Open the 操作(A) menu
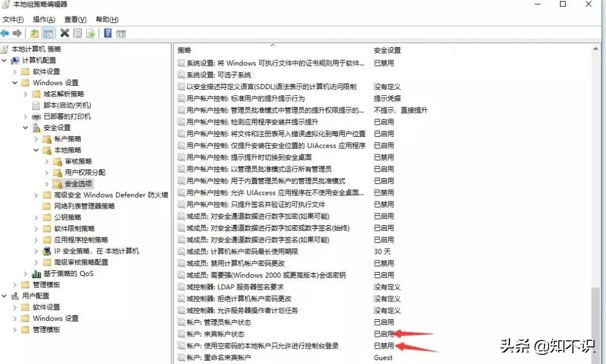Screen dimensions: 606x364 coord(44,19)
